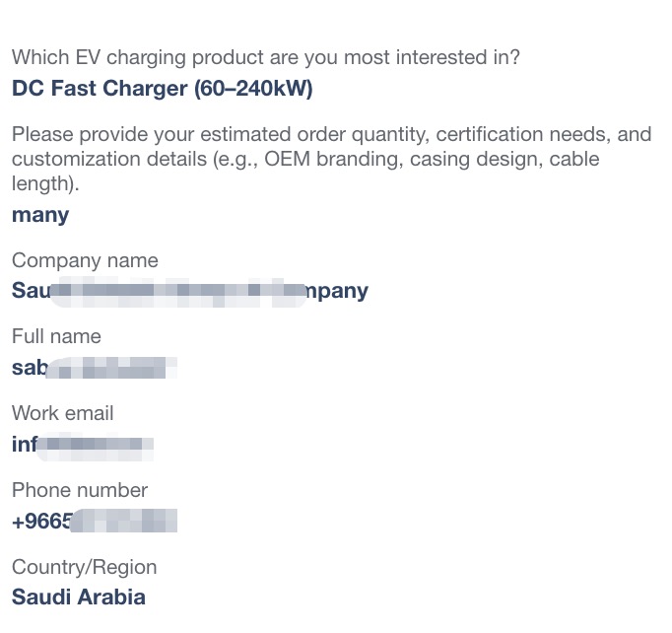The height and width of the screenshot is (633, 672).
Task: Click the 'Sau' start of company name
Action: coord(32,291)
